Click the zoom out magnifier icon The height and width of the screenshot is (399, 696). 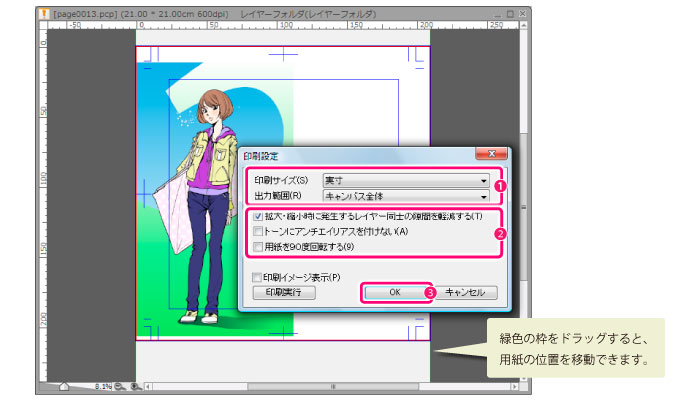pos(120,387)
